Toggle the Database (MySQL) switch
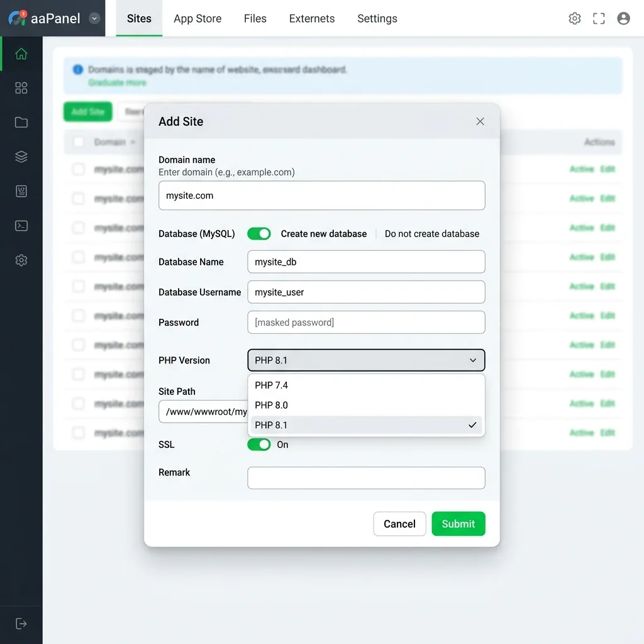The image size is (644, 644). 258,234
